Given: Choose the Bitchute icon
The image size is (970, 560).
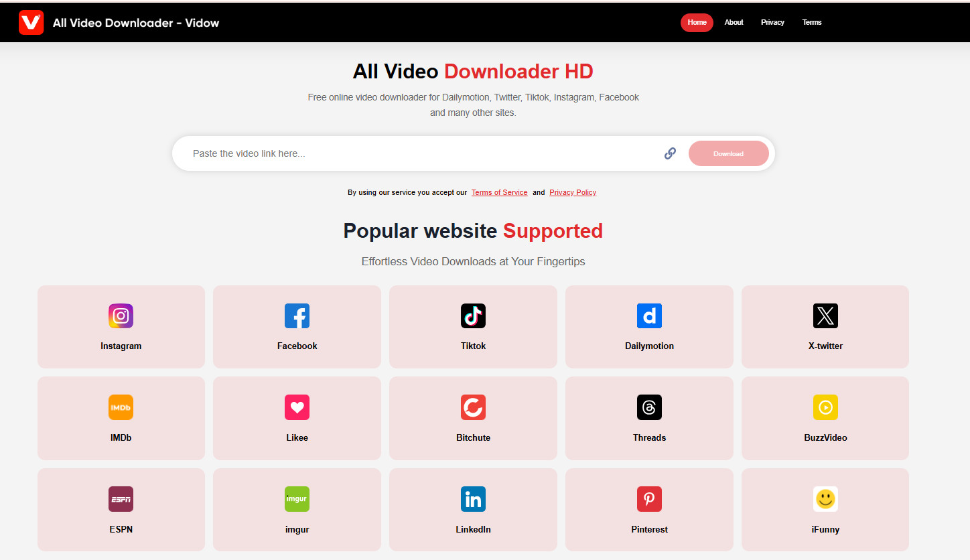Looking at the screenshot, I should [x=473, y=407].
